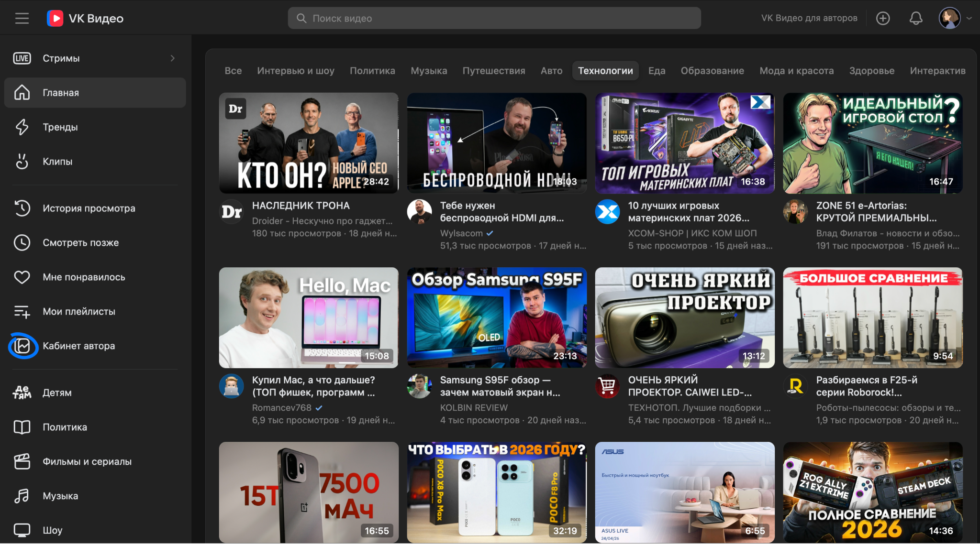Screen dimensions: 980x546
Task: Open the Влад Филатов channel avatar
Action: pos(796,212)
